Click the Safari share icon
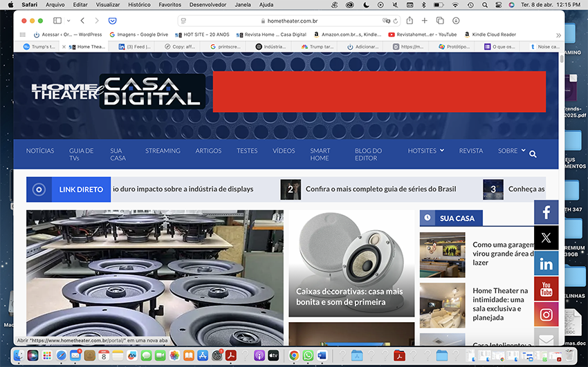Screen dimensions: 588x367 pos(410,21)
